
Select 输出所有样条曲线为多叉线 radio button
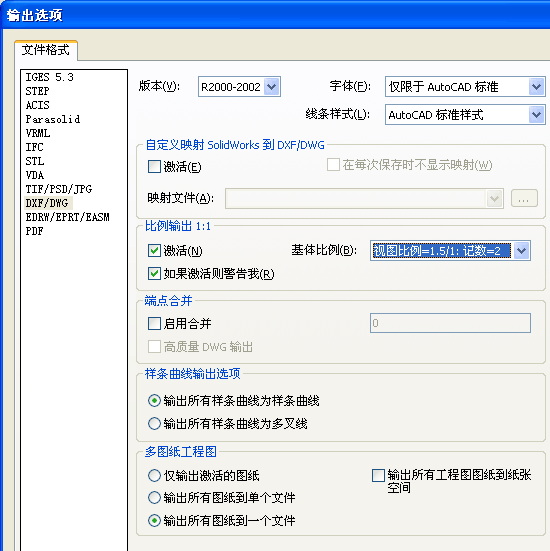click(x=154, y=423)
